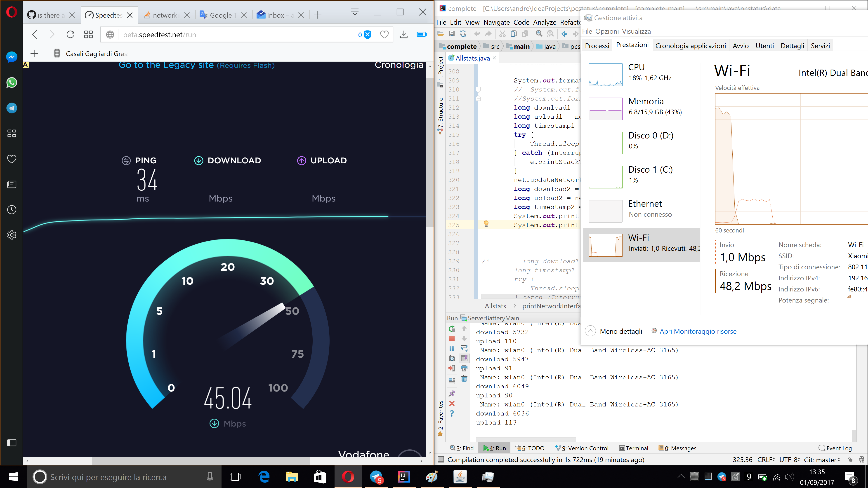Dump threads with camera icon
The width and height of the screenshot is (868, 488).
pyautogui.click(x=452, y=358)
